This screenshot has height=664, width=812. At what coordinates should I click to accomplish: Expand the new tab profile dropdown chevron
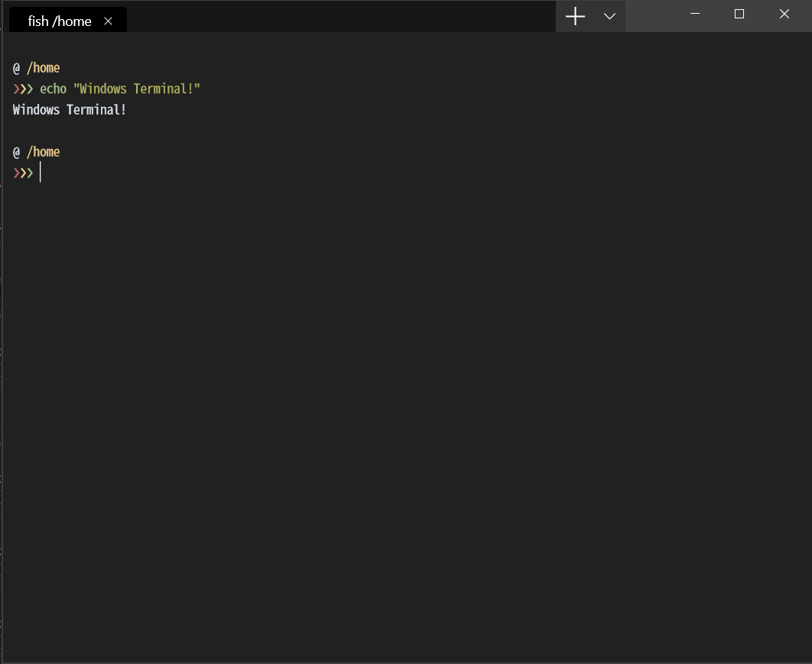click(609, 17)
